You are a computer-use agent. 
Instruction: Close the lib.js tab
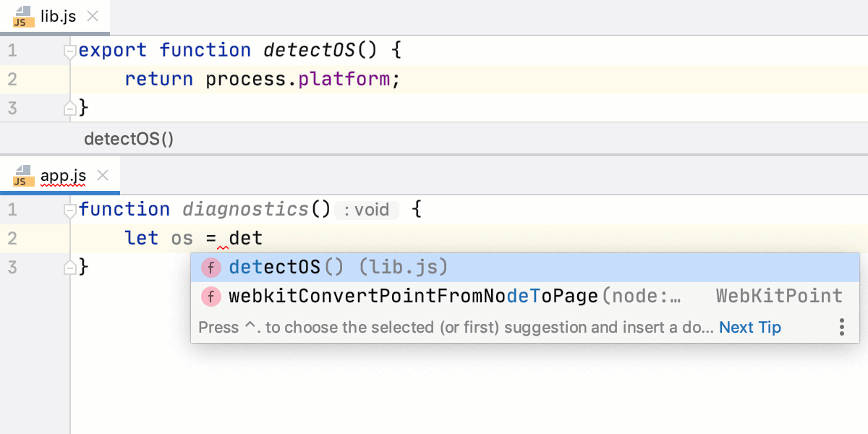[x=92, y=14]
